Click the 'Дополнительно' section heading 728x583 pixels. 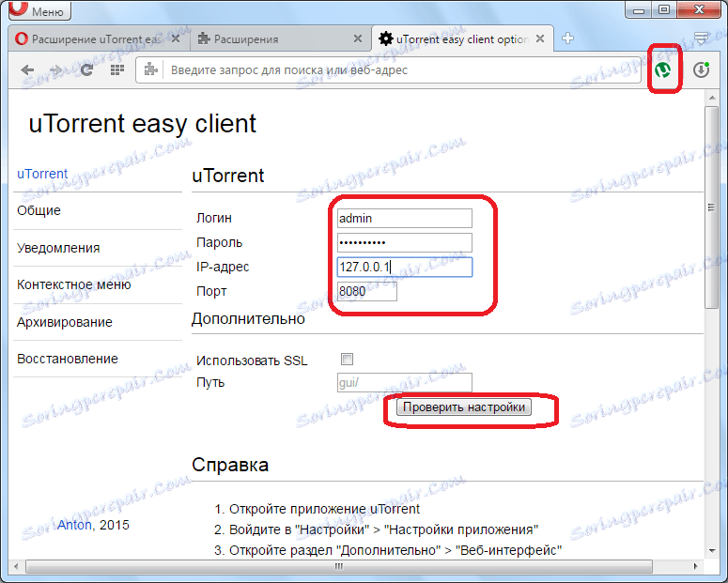point(248,319)
